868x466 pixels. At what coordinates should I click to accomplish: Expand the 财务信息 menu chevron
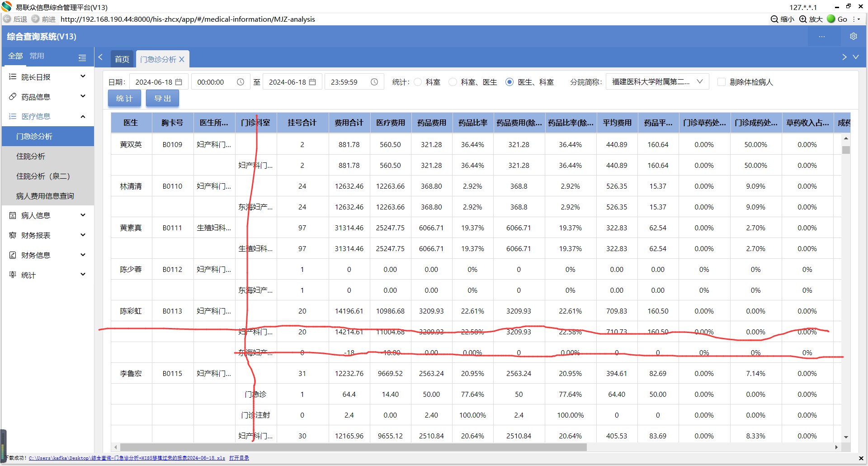point(83,255)
